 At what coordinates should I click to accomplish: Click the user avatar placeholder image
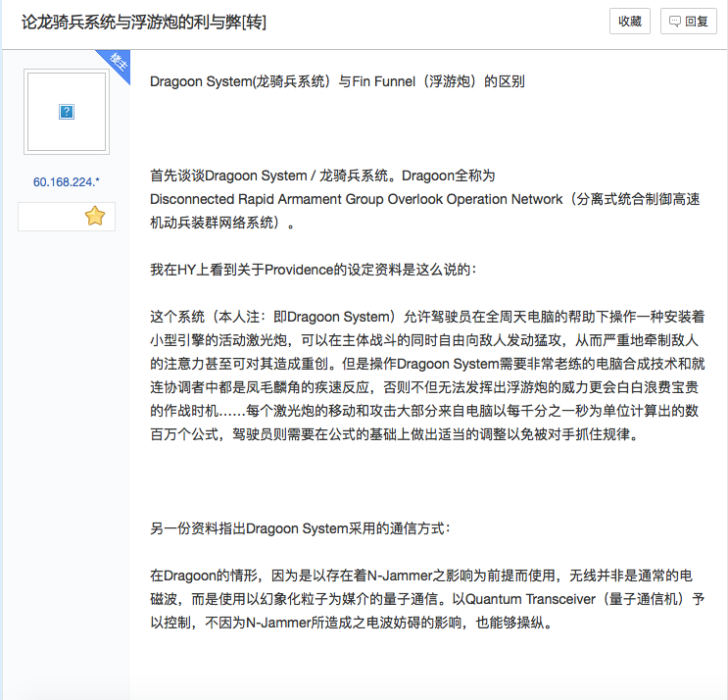(67, 112)
